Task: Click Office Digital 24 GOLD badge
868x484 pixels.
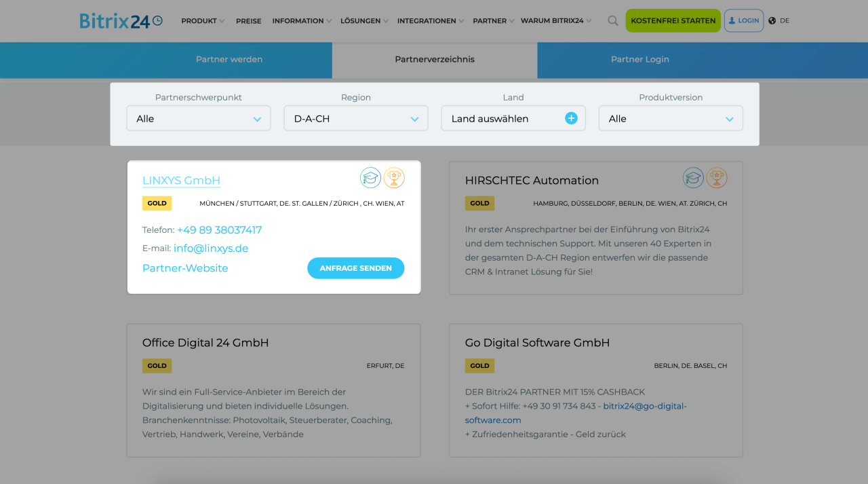Action: (157, 365)
